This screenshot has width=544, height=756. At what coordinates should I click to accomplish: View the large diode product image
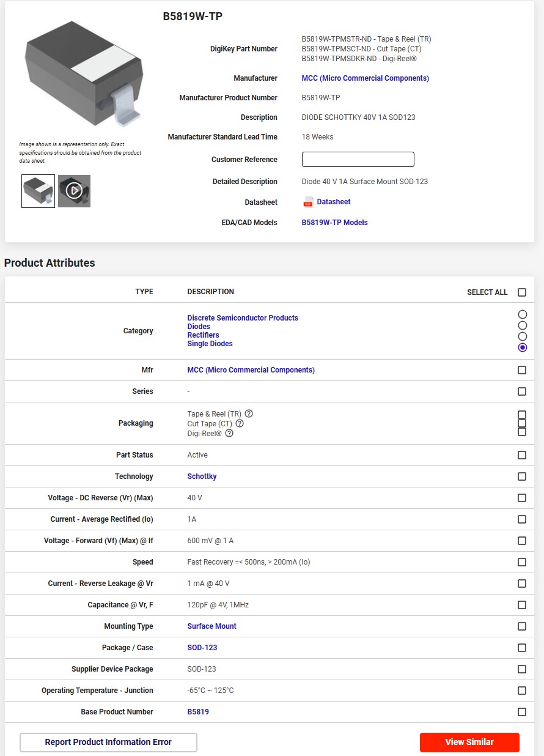pyautogui.click(x=83, y=73)
